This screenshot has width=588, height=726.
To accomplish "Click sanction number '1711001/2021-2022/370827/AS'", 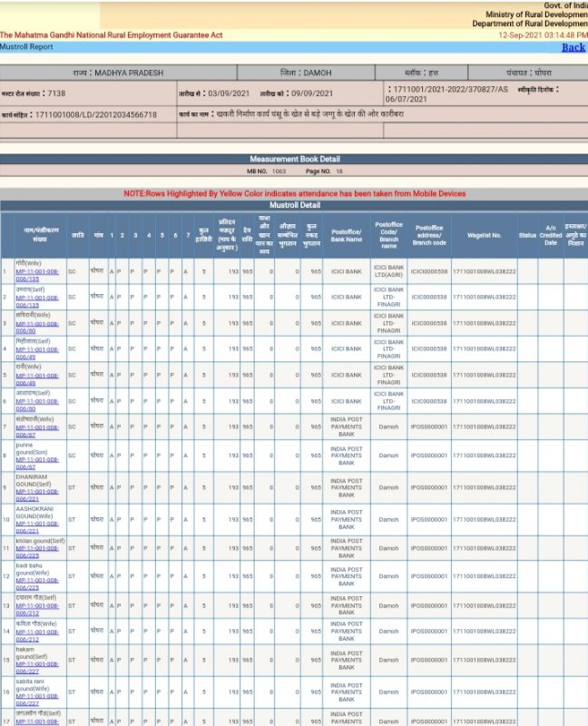I will coord(450,89).
